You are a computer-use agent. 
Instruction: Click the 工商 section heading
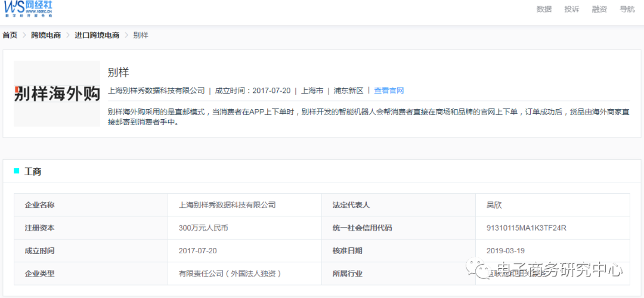click(32, 172)
